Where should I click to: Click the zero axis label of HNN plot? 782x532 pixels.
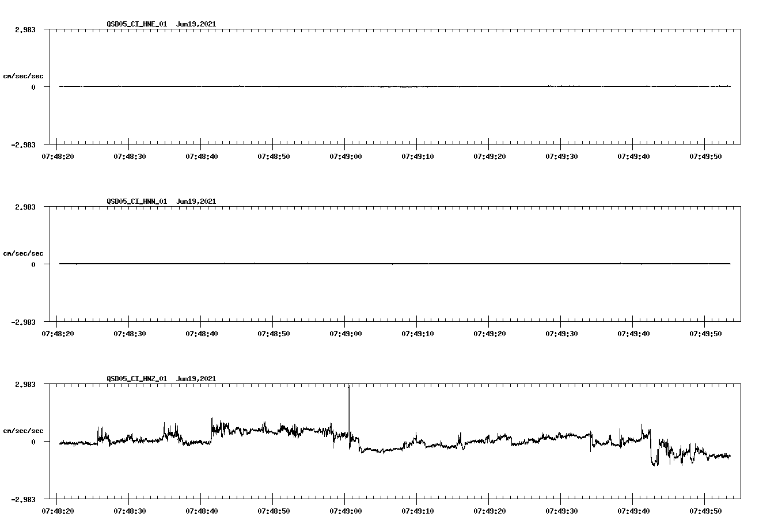[33, 264]
